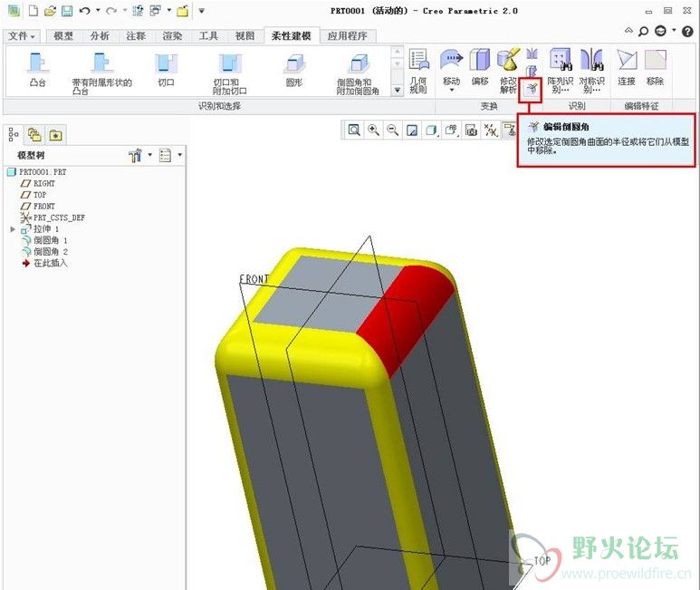The height and width of the screenshot is (590, 700).
Task: Click the 连接 (Attach) tool
Action: [x=627, y=67]
